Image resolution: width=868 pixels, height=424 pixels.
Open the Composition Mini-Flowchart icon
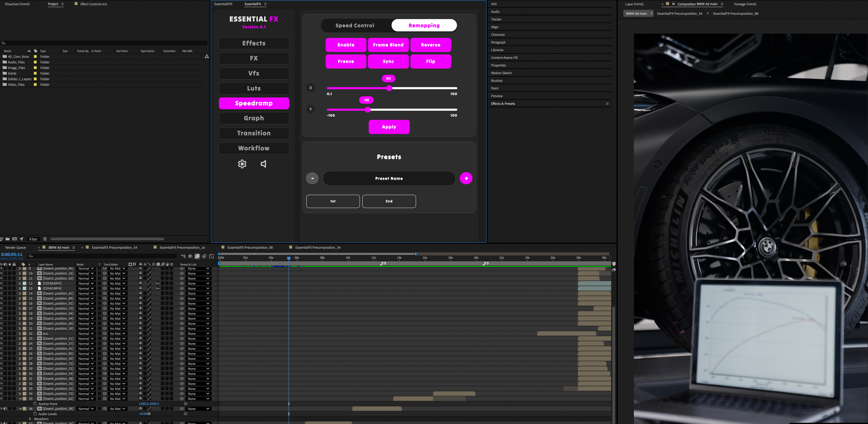point(183,256)
